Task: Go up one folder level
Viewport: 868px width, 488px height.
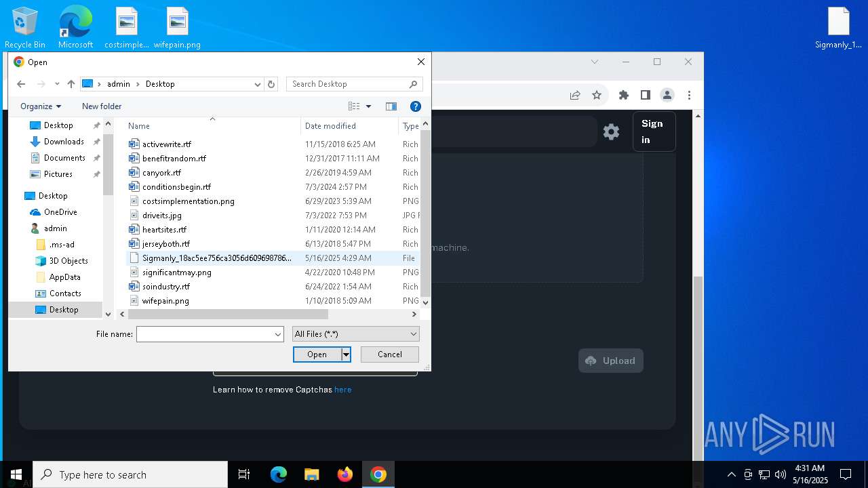Action: [71, 84]
